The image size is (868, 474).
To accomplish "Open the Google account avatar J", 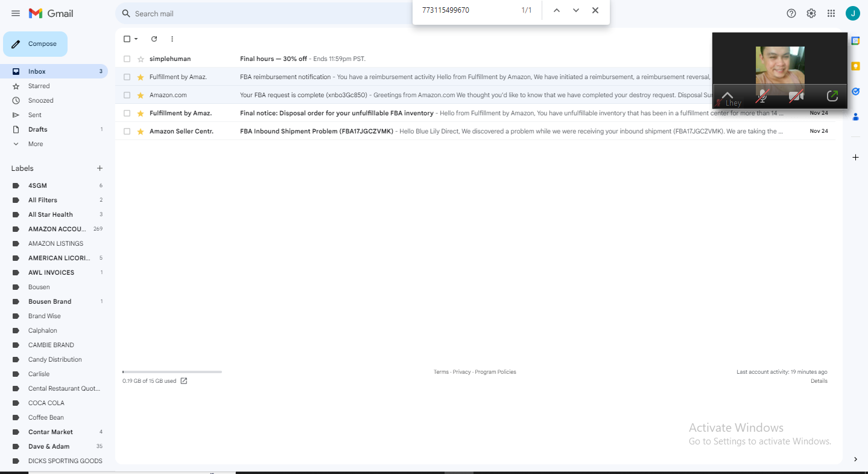I will coord(853,13).
